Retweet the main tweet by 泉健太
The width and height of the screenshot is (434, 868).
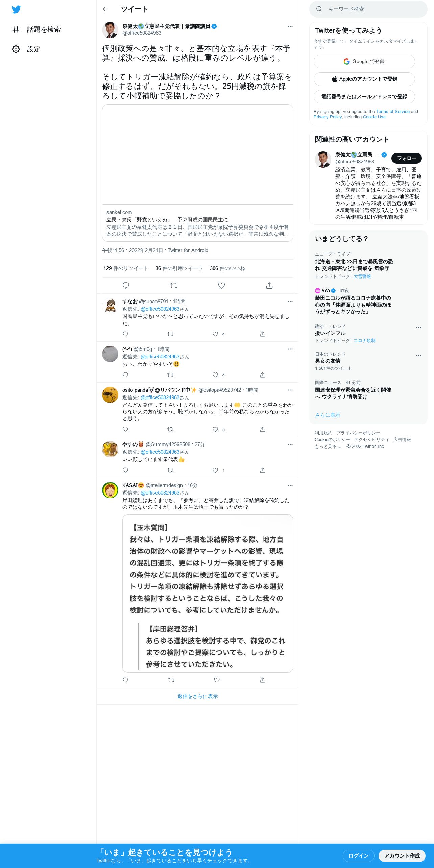[174, 285]
